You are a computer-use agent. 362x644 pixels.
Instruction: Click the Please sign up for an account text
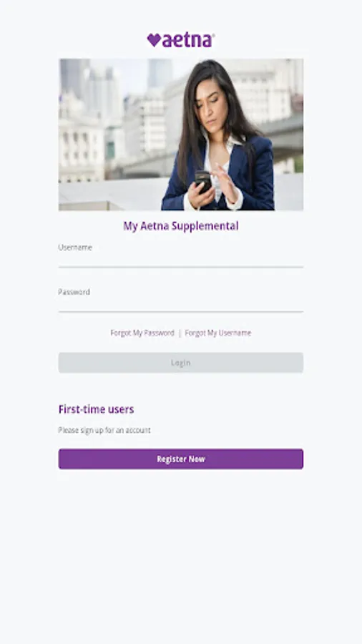(104, 430)
